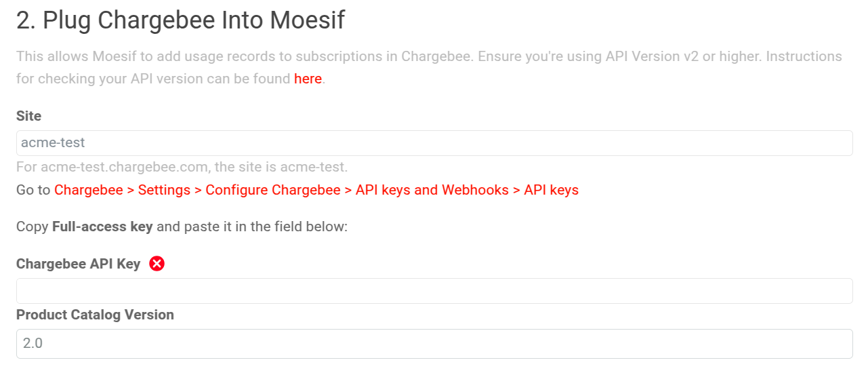This screenshot has height=373, width=868.
Task: Click the 'Plug Chargebee Into Moesif' heading
Action: [180, 20]
